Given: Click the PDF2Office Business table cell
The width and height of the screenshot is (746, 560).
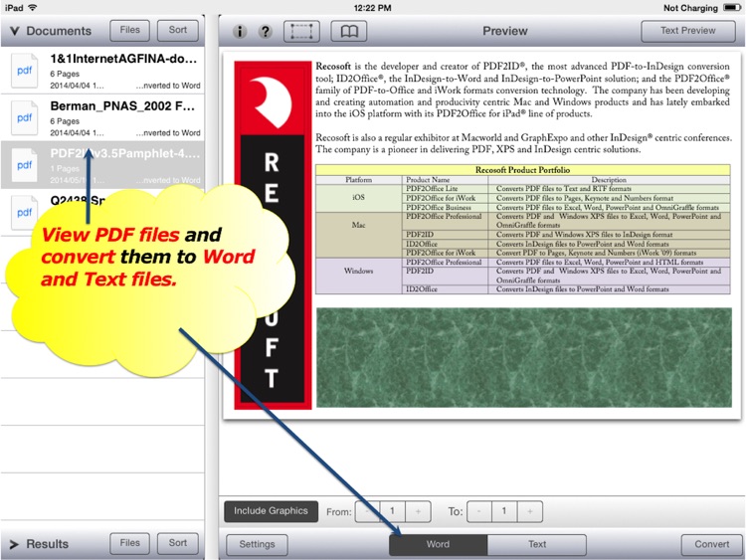Looking at the screenshot, I should tap(445, 208).
